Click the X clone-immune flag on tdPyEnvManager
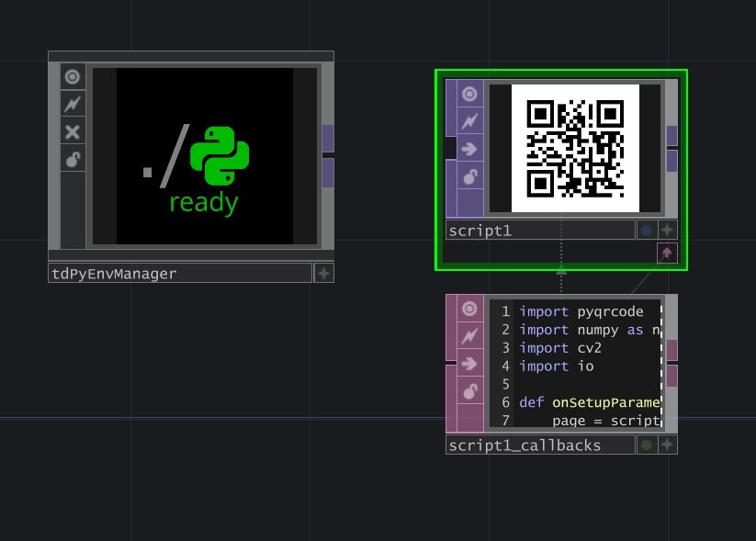This screenshot has width=756, height=541. (x=73, y=131)
